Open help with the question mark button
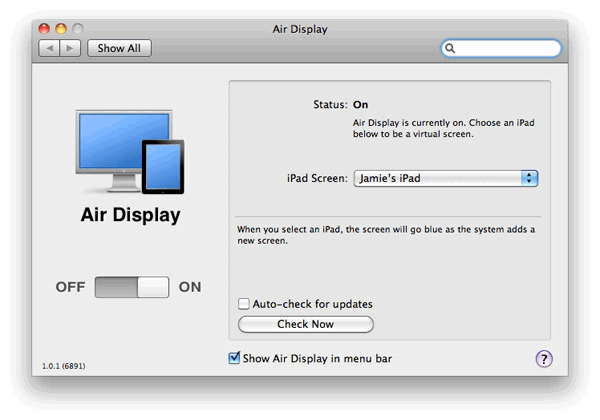The width and height of the screenshot is (600, 420). pyautogui.click(x=544, y=359)
